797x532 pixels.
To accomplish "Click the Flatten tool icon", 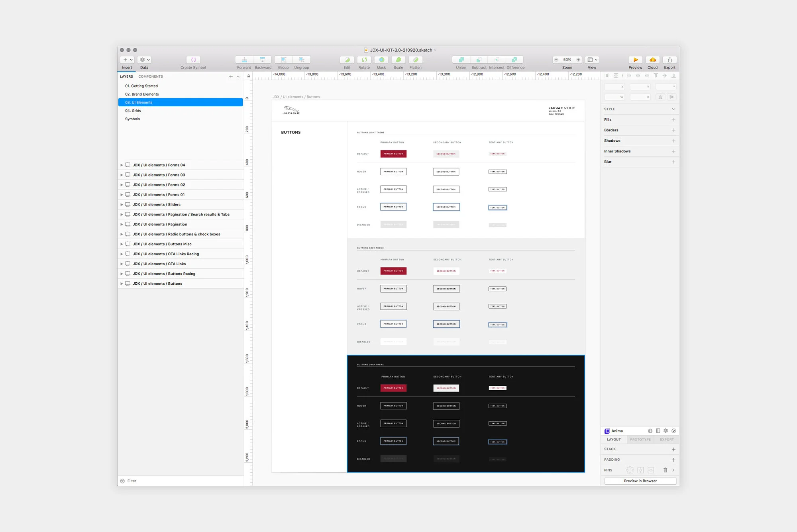I will tap(415, 60).
